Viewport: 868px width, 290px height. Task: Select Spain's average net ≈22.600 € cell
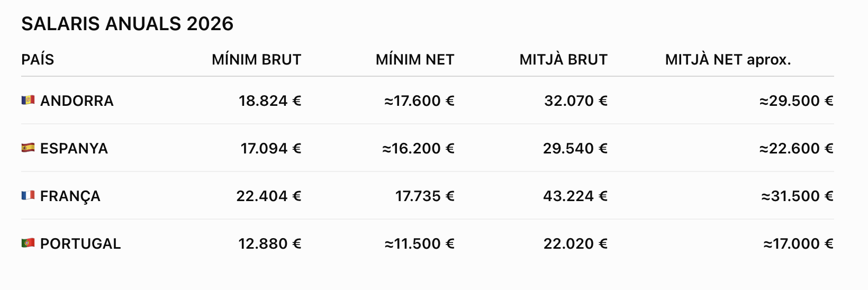[x=797, y=148]
